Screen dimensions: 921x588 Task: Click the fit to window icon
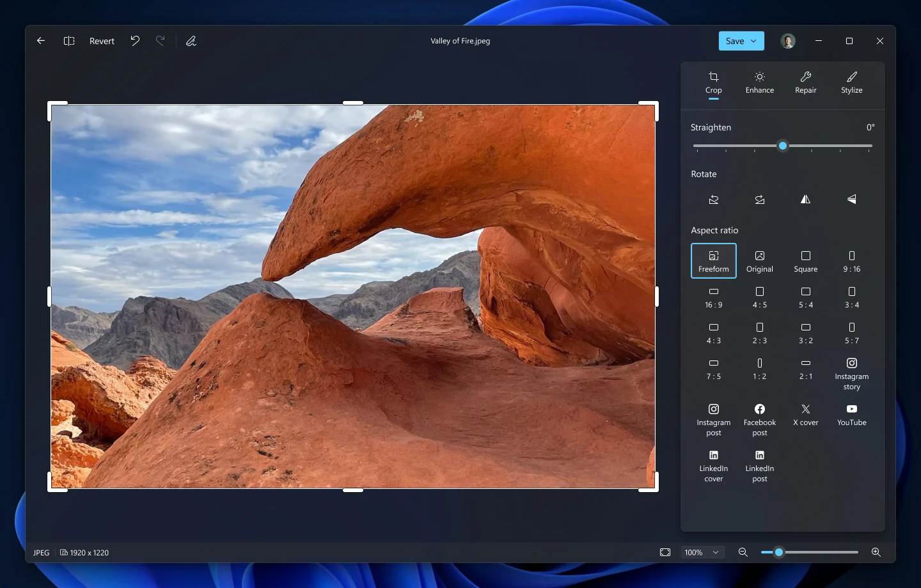(x=665, y=552)
